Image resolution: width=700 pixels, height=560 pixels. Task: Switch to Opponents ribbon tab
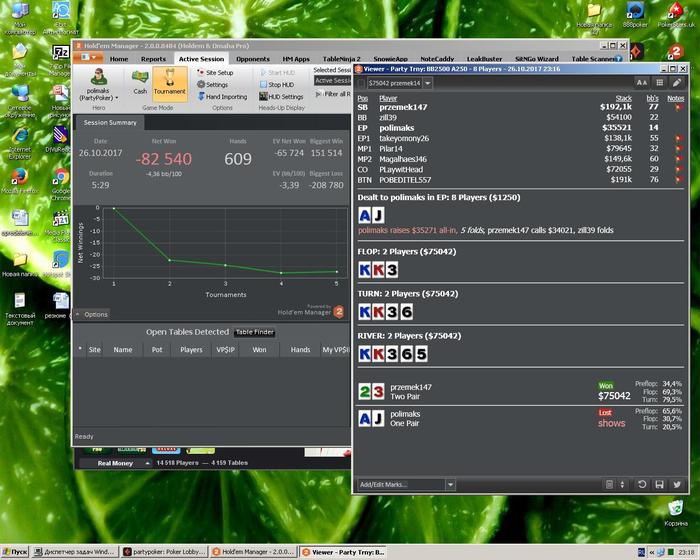[x=253, y=59]
